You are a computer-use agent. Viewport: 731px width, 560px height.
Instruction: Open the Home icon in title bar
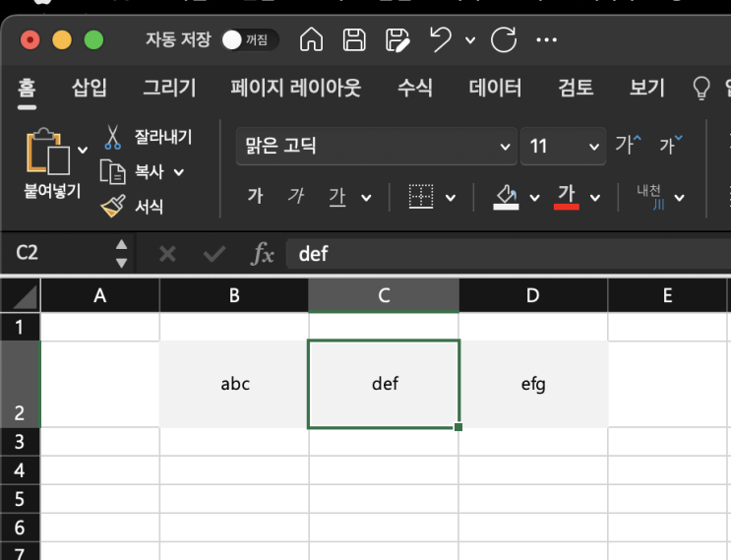[312, 39]
